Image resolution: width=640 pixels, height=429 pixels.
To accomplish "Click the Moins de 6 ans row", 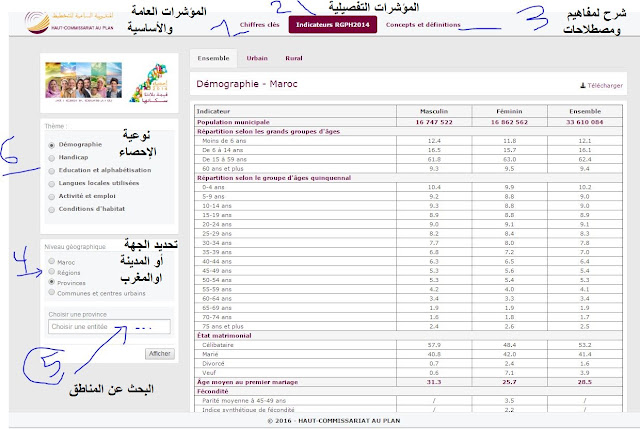I will [x=409, y=141].
